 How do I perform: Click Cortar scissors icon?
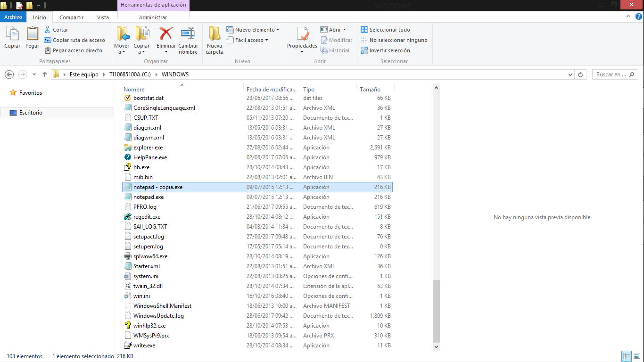48,30
